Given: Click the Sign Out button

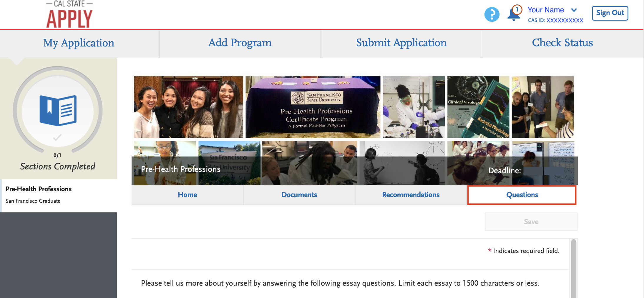Looking at the screenshot, I should [x=610, y=13].
